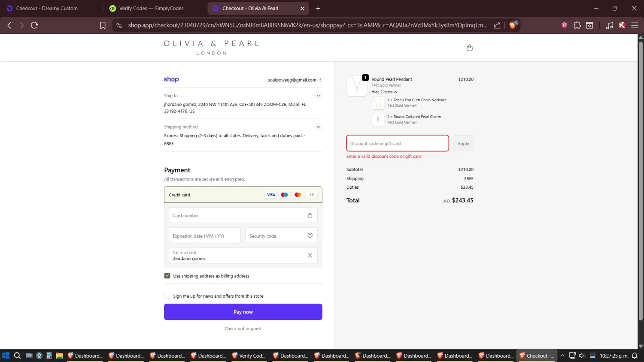Open a new browser tab
644x362 pixels.
tap(318, 8)
